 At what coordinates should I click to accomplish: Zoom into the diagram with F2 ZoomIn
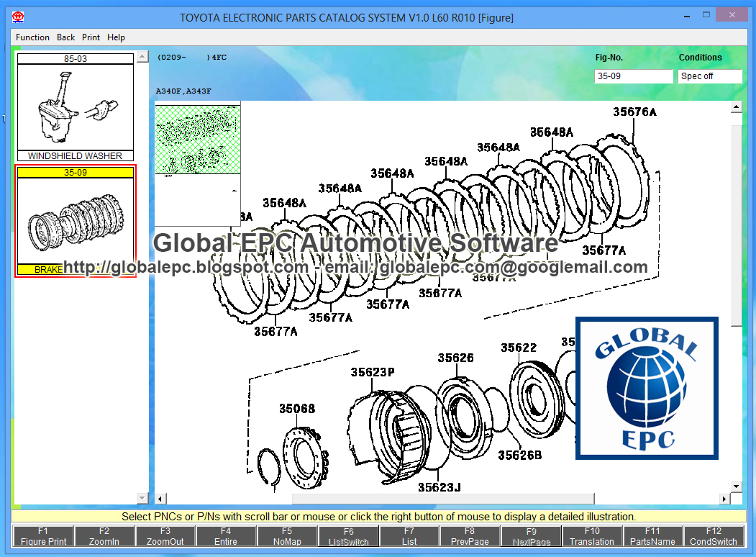104,535
